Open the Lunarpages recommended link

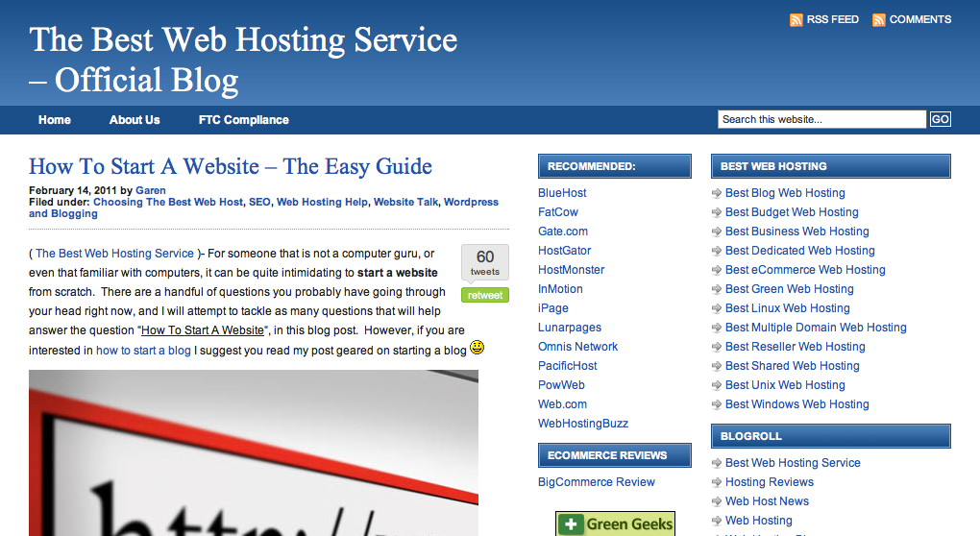[x=570, y=328]
